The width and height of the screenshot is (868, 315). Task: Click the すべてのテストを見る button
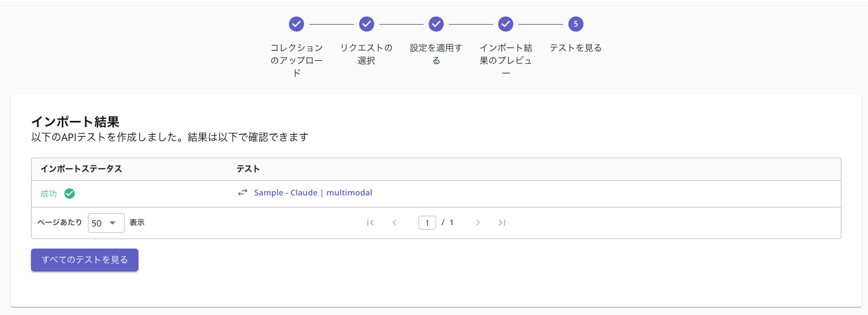[85, 260]
